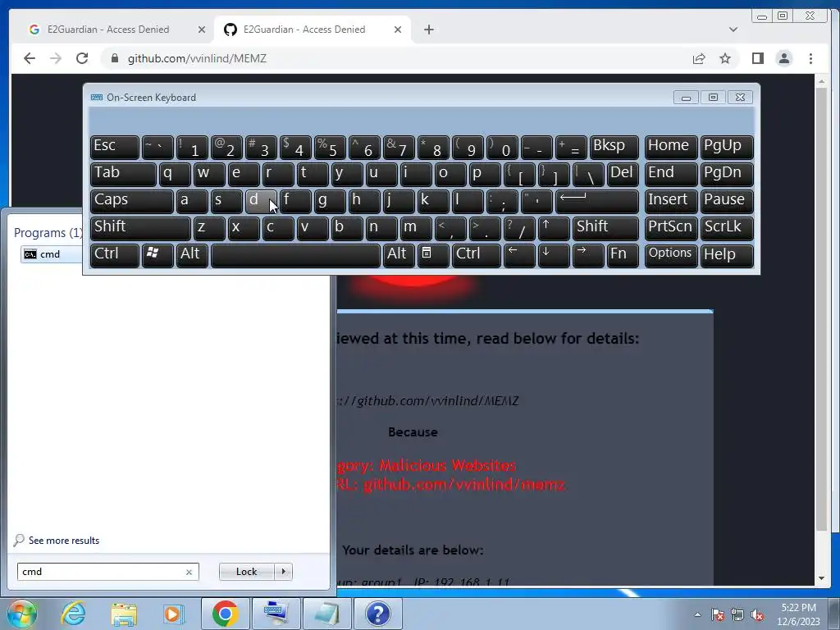Click the Bksp key
This screenshot has height=630, width=840.
click(x=614, y=148)
